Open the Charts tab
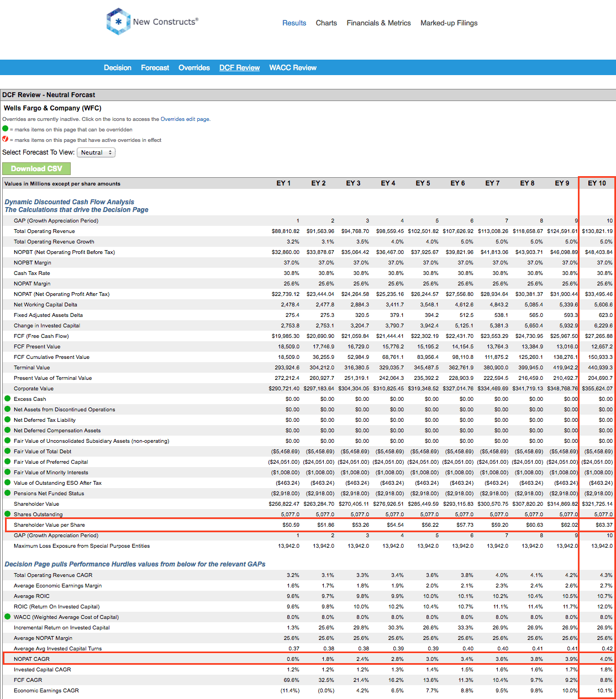 327,23
